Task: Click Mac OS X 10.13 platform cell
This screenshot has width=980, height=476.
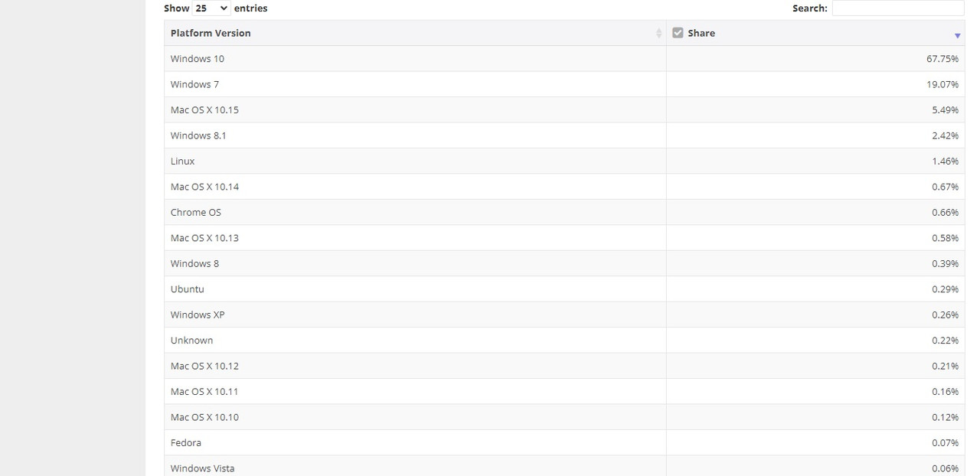Action: [x=415, y=238]
